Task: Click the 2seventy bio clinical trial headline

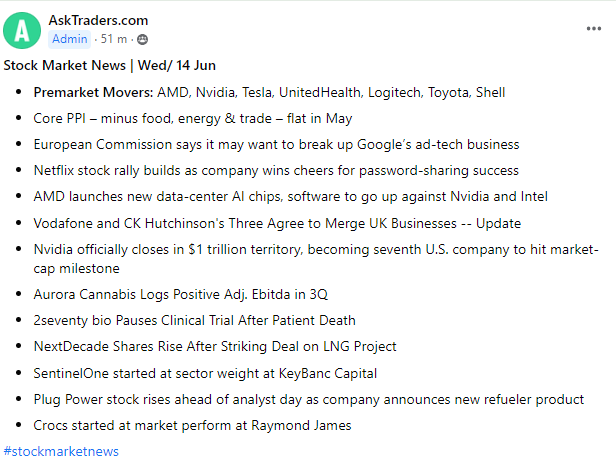Action: 194,320
